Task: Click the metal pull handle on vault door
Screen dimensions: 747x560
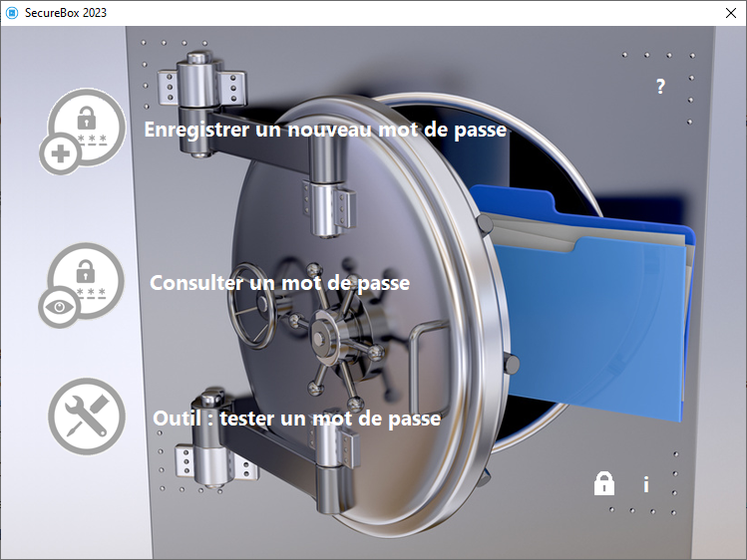Action: [424, 344]
